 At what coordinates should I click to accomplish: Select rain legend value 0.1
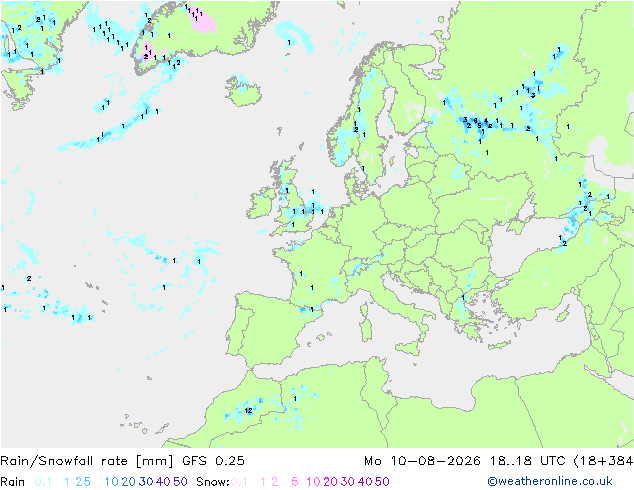43,482
